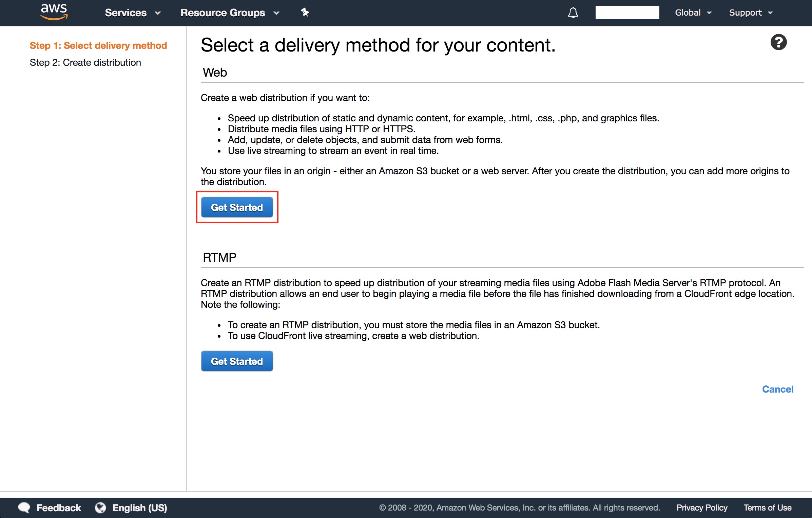Click the Cancel link
This screenshot has width=812, height=518.
click(777, 389)
